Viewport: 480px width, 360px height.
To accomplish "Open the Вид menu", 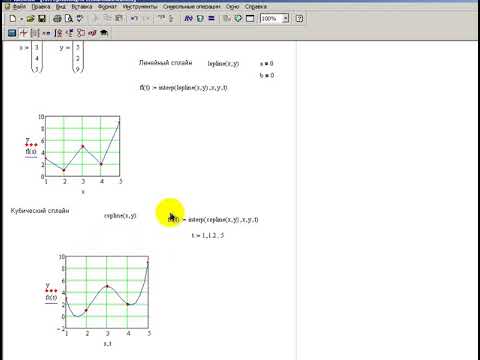I will click(x=61, y=7).
